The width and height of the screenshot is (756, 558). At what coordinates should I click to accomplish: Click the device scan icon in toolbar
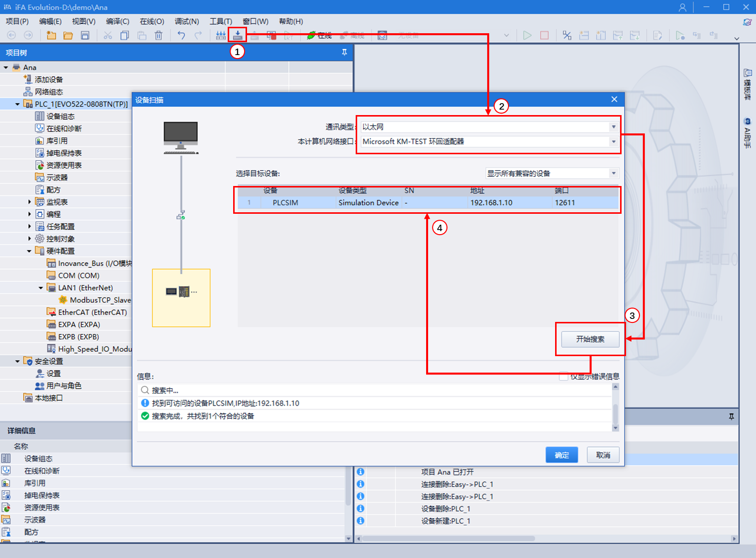click(221, 35)
